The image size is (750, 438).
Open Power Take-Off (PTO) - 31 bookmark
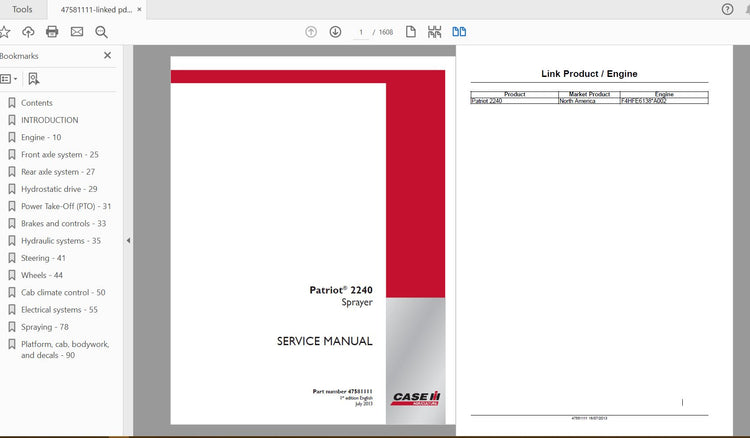point(66,206)
